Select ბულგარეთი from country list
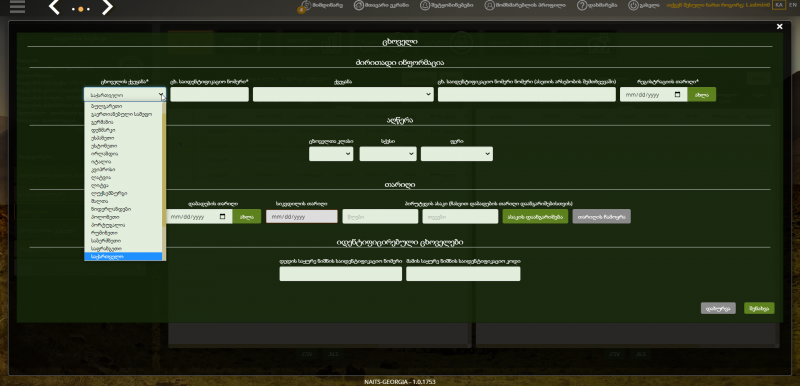The width and height of the screenshot is (800, 386). [x=123, y=107]
